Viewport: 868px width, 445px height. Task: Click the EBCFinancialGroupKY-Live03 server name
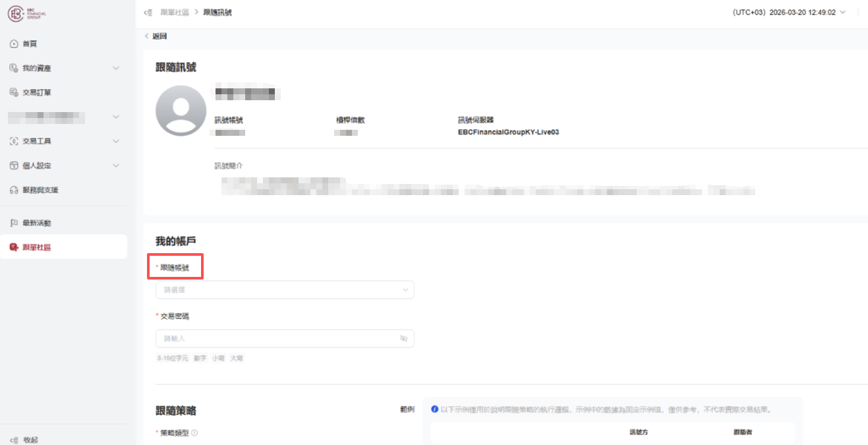(x=508, y=132)
